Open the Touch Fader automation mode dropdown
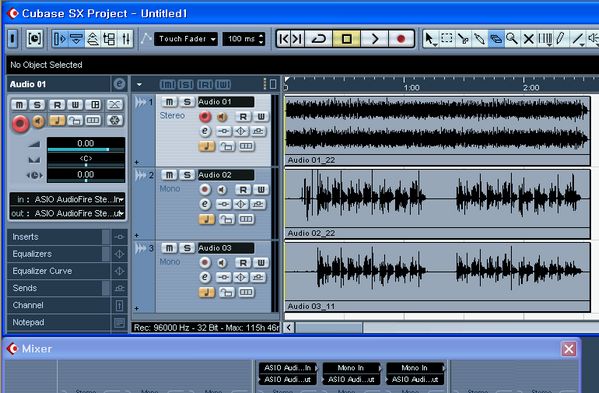This screenshot has height=393, width=599. 186,39
